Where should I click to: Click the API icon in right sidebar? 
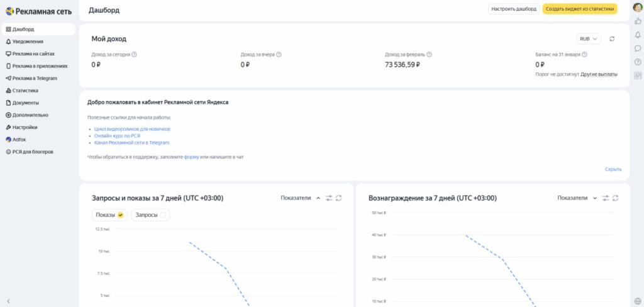coord(638,75)
